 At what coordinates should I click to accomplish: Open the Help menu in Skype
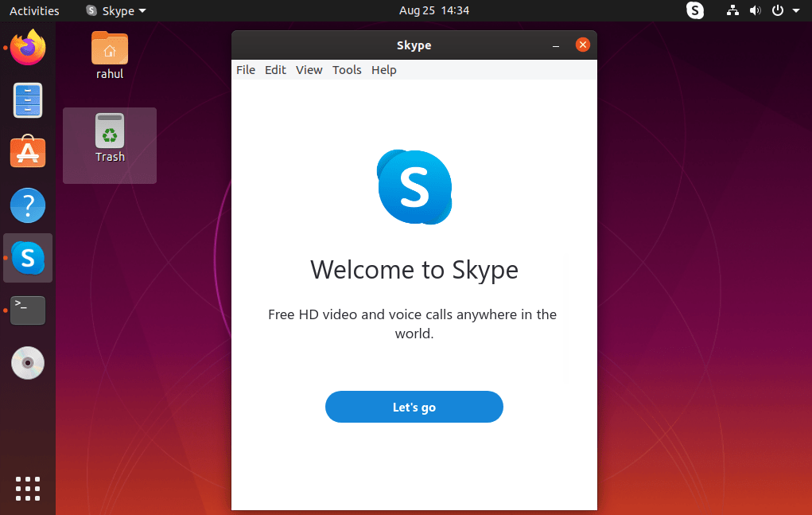click(384, 70)
